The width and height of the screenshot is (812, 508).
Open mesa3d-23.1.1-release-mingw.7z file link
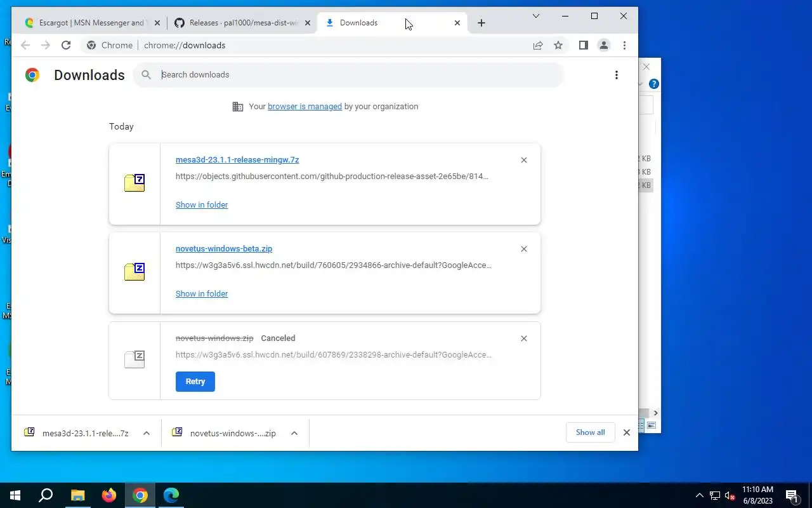[237, 160]
